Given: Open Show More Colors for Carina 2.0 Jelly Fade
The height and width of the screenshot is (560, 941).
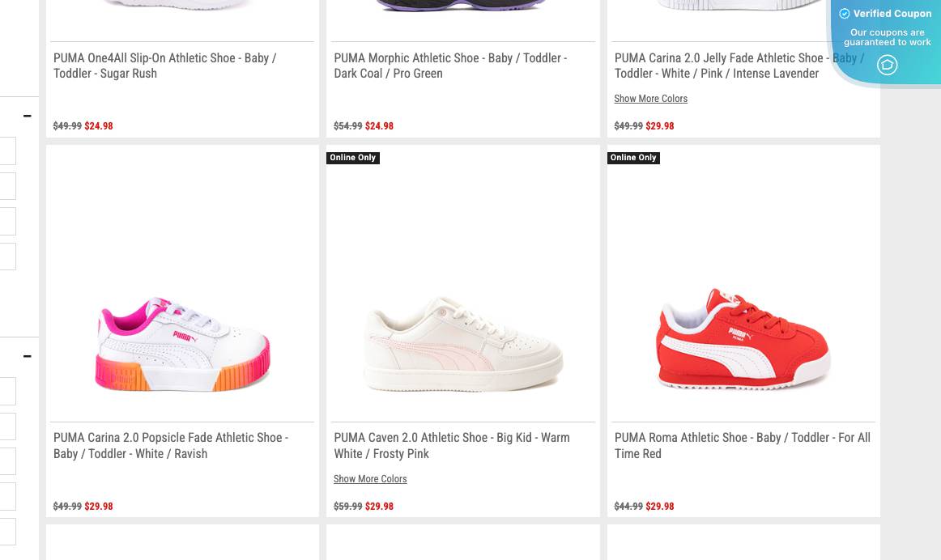Looking at the screenshot, I should click(650, 99).
